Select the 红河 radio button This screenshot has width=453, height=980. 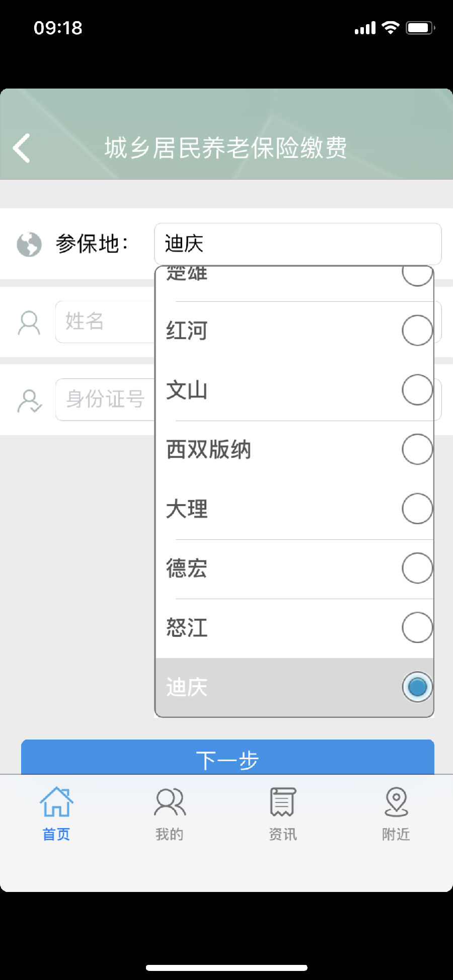coord(417,331)
